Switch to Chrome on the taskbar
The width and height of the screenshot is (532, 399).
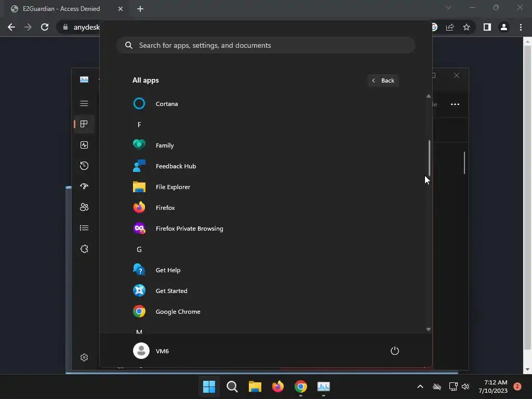coord(301,387)
